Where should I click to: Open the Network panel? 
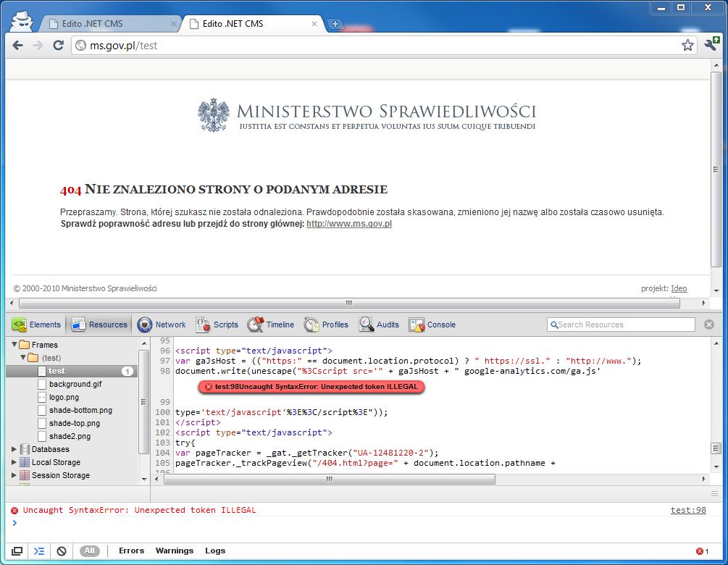[162, 325]
